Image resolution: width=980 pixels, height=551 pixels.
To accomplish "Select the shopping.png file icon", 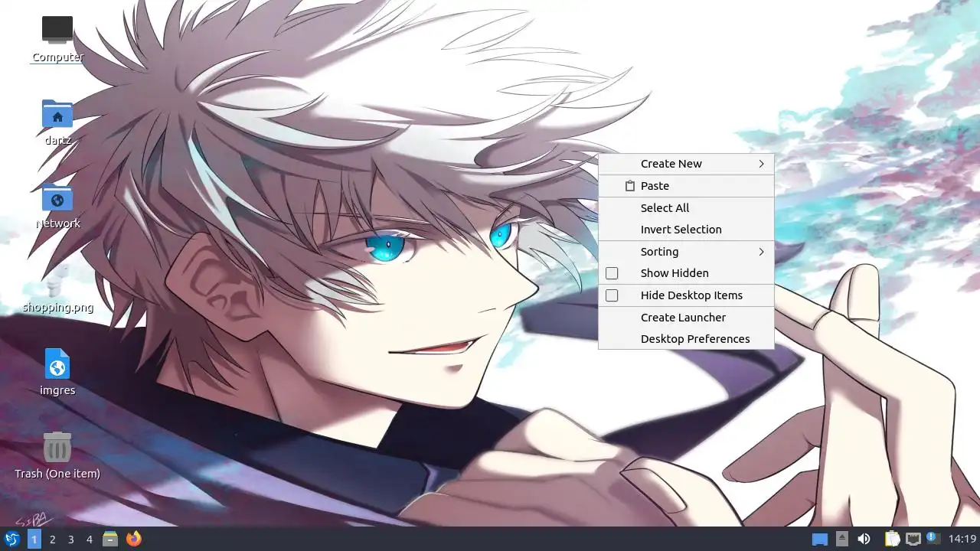I will tap(57, 281).
